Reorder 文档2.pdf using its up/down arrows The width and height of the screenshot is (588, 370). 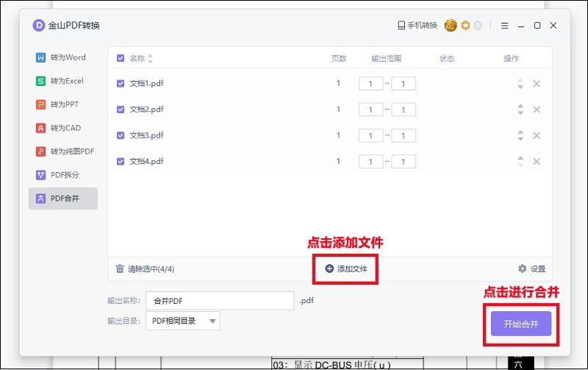pyautogui.click(x=520, y=109)
